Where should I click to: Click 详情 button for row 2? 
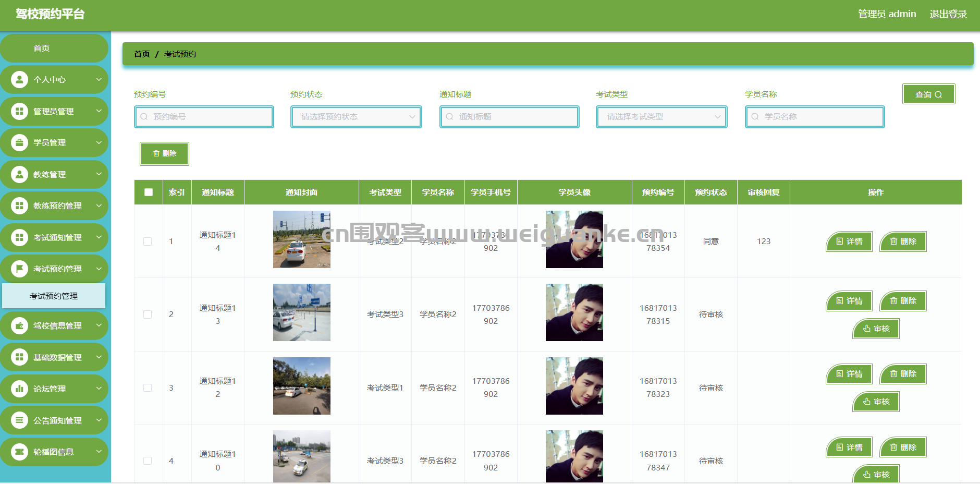pos(849,301)
